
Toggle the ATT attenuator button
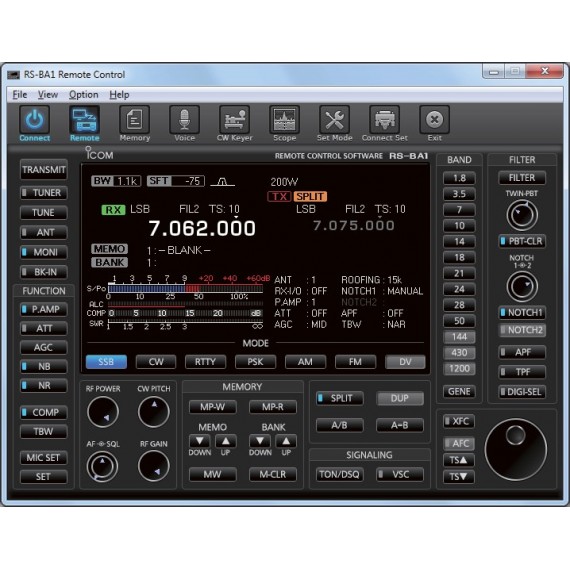pyautogui.click(x=44, y=328)
